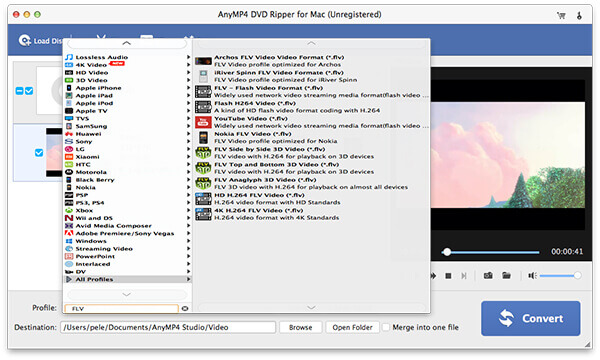Click the Profile search field containing FLV
Screen dimensions: 600x360
coord(122,308)
